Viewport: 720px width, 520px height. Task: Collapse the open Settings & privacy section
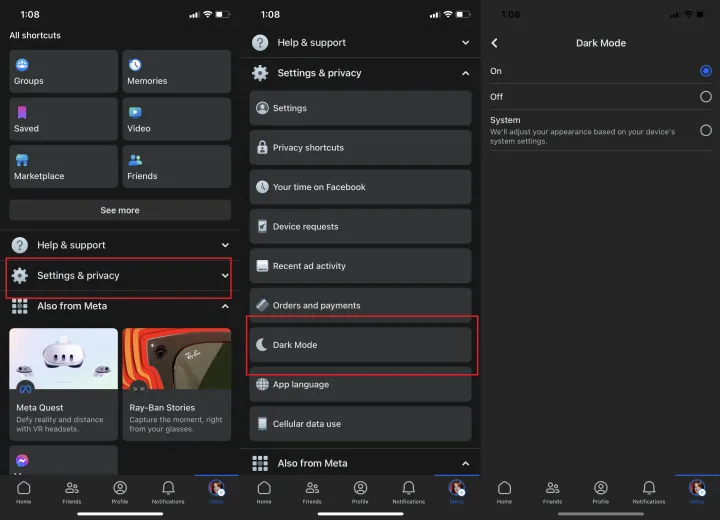click(x=465, y=73)
